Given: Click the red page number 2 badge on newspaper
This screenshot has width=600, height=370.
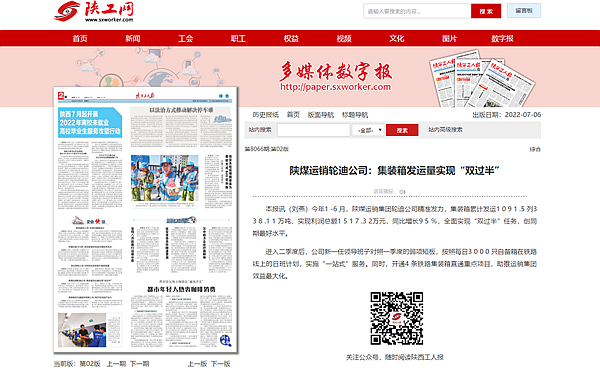Looking at the screenshot, I should tap(61, 95).
